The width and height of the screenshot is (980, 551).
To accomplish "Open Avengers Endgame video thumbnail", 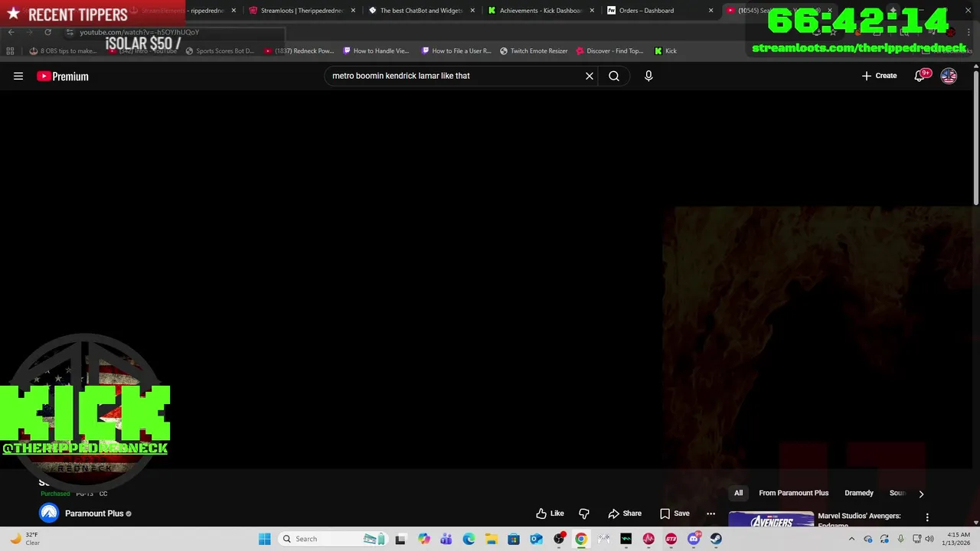I will 771,520.
